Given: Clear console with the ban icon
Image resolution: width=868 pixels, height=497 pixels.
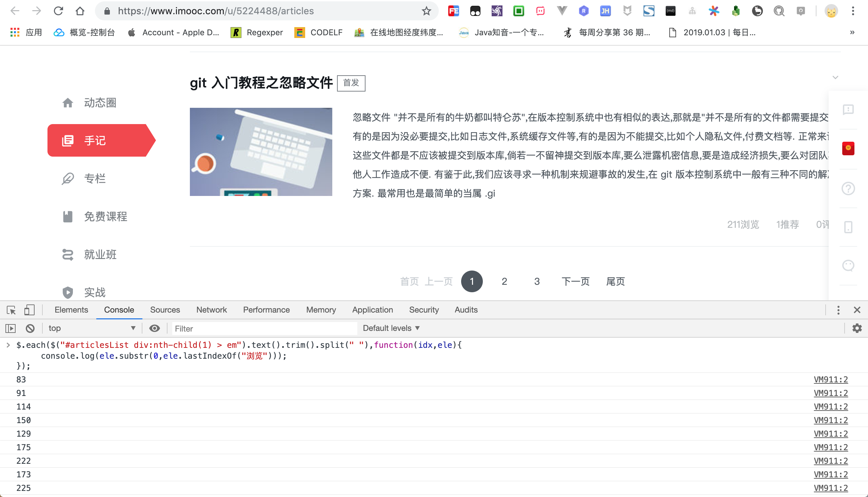Looking at the screenshot, I should pos(30,329).
